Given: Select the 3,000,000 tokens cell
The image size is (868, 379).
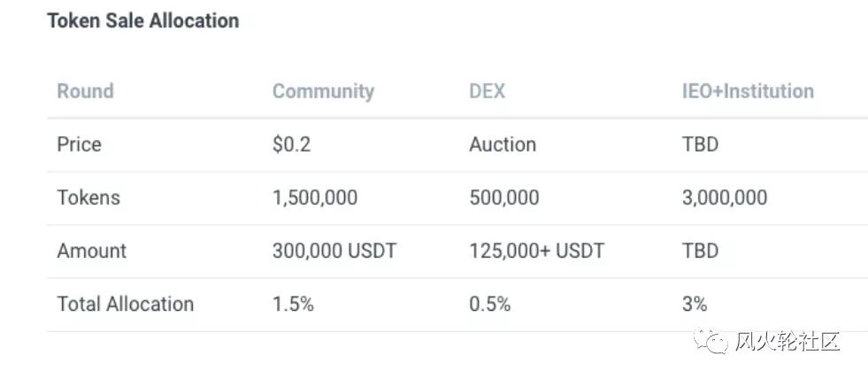Looking at the screenshot, I should [725, 197].
